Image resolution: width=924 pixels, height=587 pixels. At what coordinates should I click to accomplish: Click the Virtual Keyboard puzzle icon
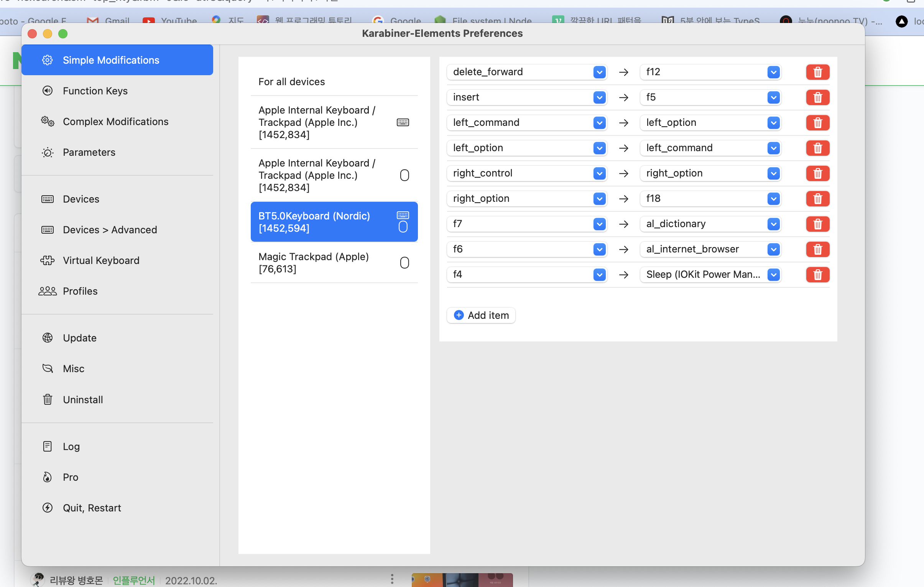(x=47, y=260)
